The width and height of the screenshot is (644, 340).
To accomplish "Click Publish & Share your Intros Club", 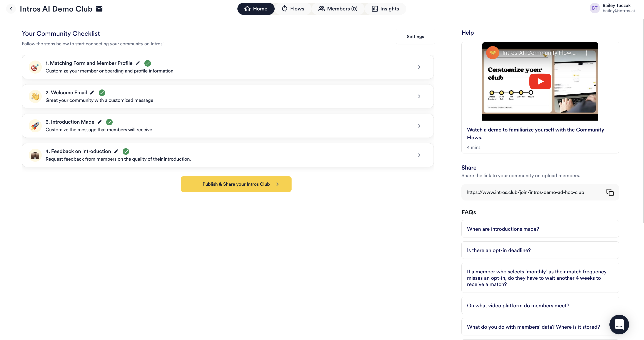I will (236, 184).
